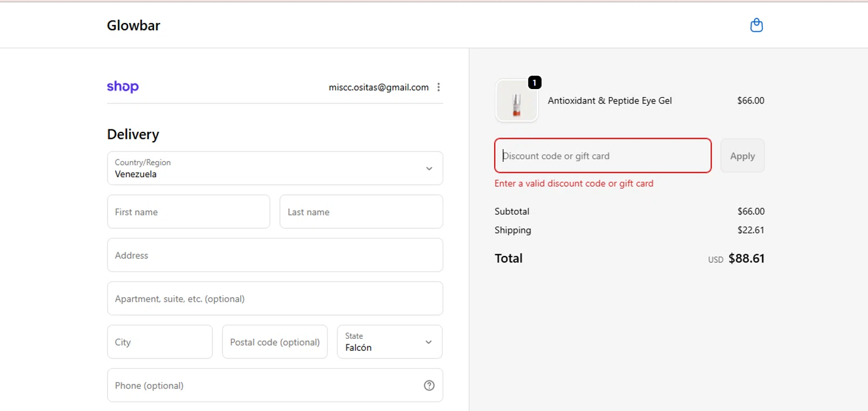The image size is (868, 411).
Task: Click into the Address field
Action: pos(275,255)
